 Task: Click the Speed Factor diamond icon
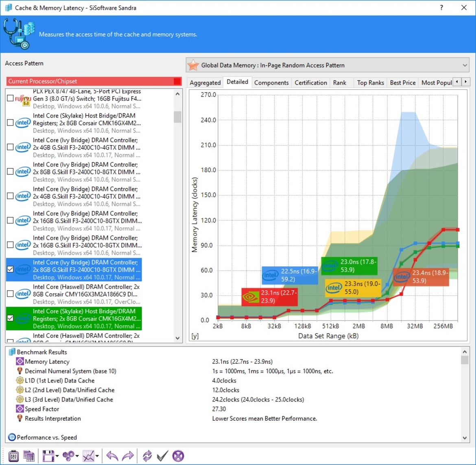pyautogui.click(x=20, y=409)
